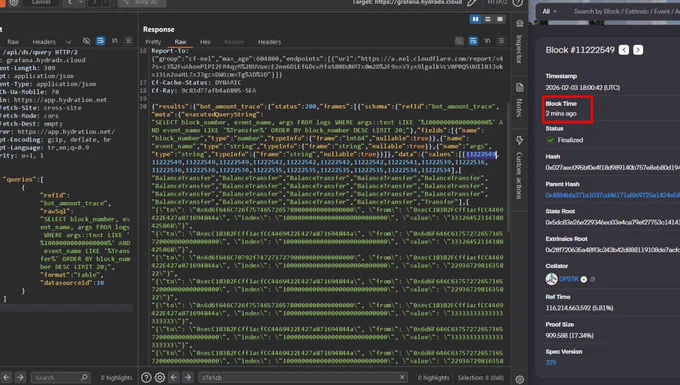Click Proof Size value 909,588 (17.34%)
The height and width of the screenshot is (385, 680).
[569, 336]
